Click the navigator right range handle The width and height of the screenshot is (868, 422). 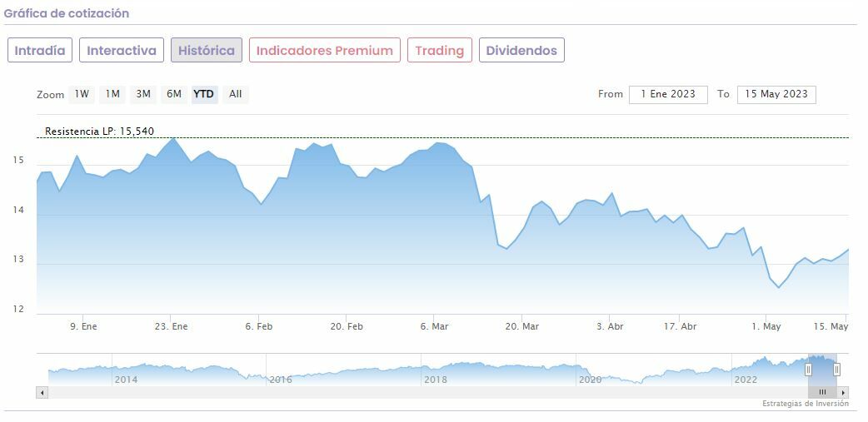[836, 369]
